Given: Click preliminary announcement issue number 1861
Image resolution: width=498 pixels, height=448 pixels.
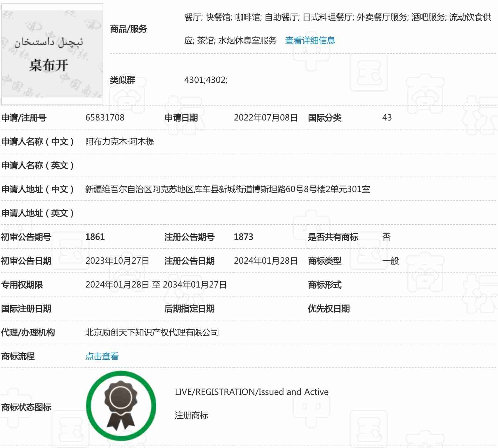Looking at the screenshot, I should click(95, 237).
